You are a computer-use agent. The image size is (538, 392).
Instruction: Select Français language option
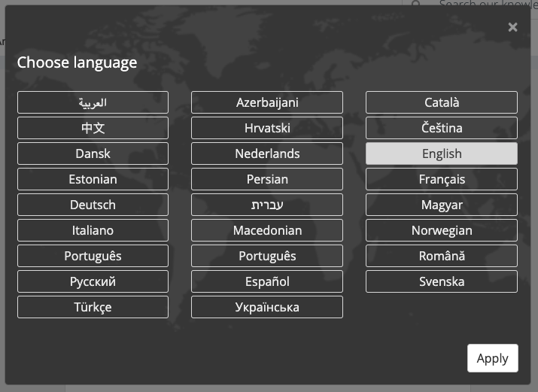pos(442,179)
